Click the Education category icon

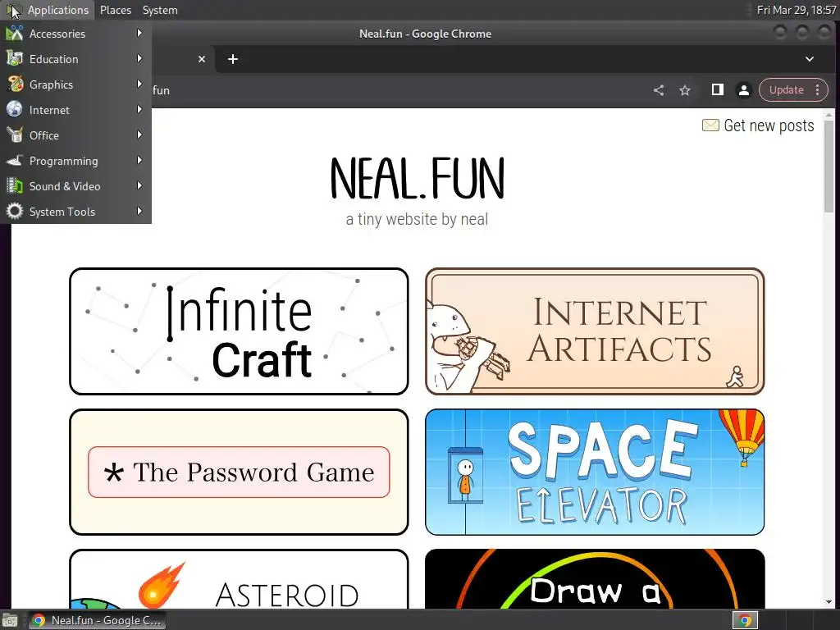(x=15, y=59)
